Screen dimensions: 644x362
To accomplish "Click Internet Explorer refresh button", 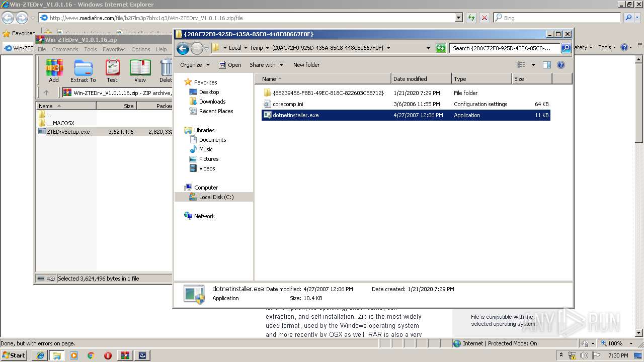I will click(471, 18).
